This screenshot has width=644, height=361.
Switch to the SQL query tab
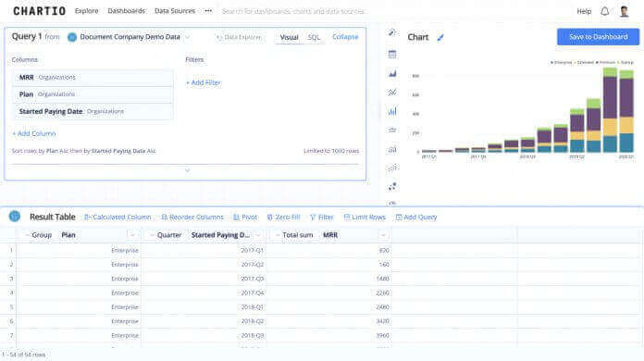[x=314, y=37]
